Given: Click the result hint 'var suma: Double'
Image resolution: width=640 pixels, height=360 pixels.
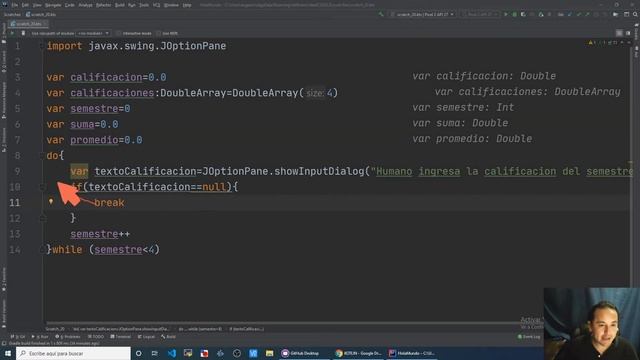Looking at the screenshot, I should click(x=460, y=123).
